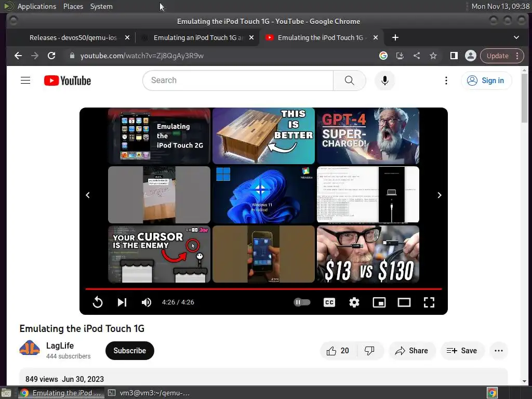Bookmark this tab with star icon
Viewport: 532px width, 399px height.
pos(433,56)
